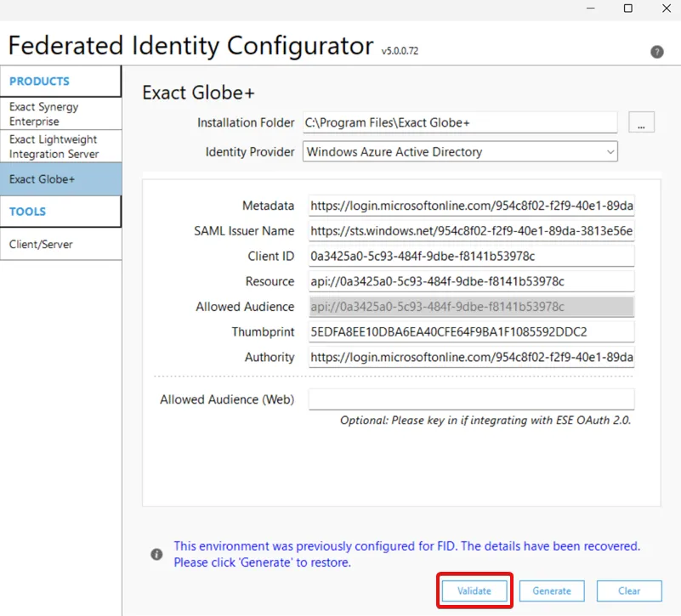Viewport: 681px width, 616px height.
Task: Click the 'Exact Globe+' page heading
Action: tap(198, 93)
